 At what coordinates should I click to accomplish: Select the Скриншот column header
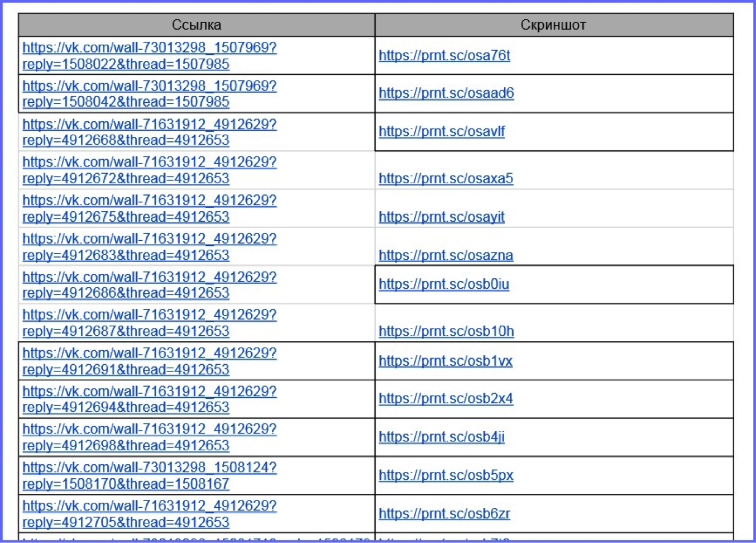tap(554, 25)
